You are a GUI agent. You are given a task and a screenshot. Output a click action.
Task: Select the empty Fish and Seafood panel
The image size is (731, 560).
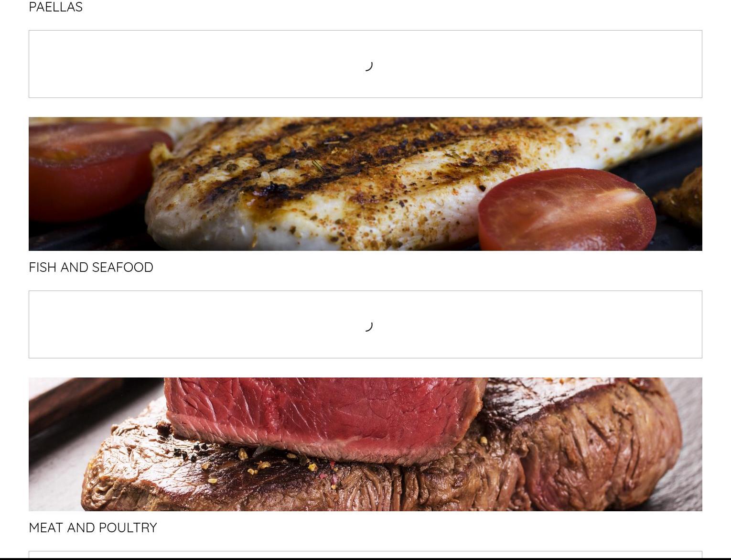click(365, 324)
